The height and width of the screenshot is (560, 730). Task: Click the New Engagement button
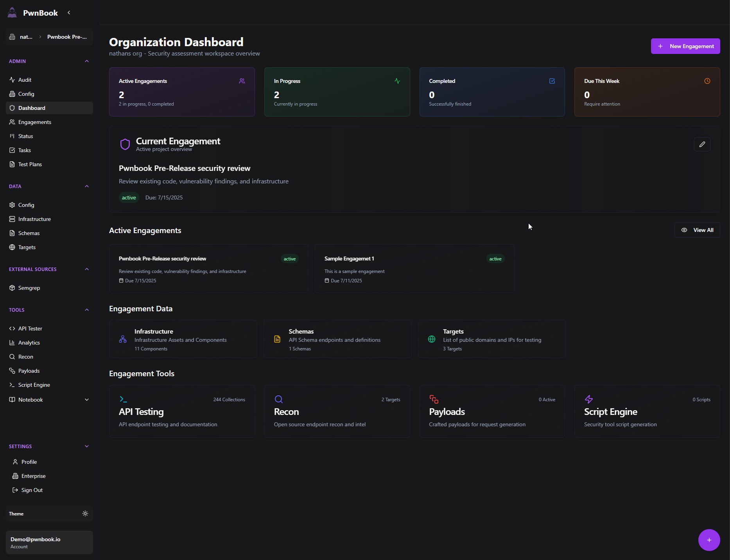click(x=685, y=46)
